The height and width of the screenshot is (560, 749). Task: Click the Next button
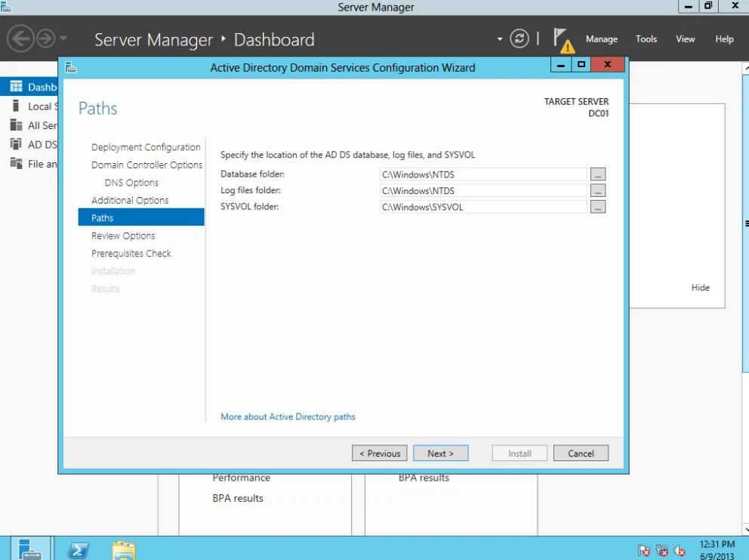coord(440,453)
